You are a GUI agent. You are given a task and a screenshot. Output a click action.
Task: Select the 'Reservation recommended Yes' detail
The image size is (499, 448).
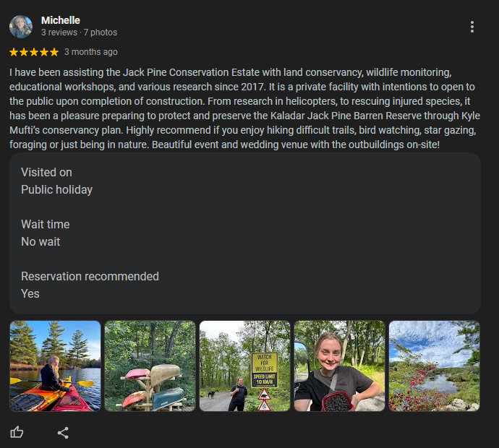click(90, 285)
